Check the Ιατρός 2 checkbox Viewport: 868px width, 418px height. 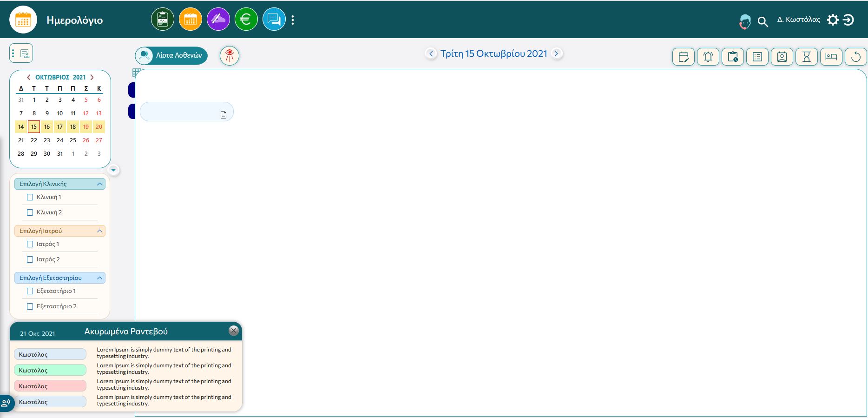click(x=30, y=259)
